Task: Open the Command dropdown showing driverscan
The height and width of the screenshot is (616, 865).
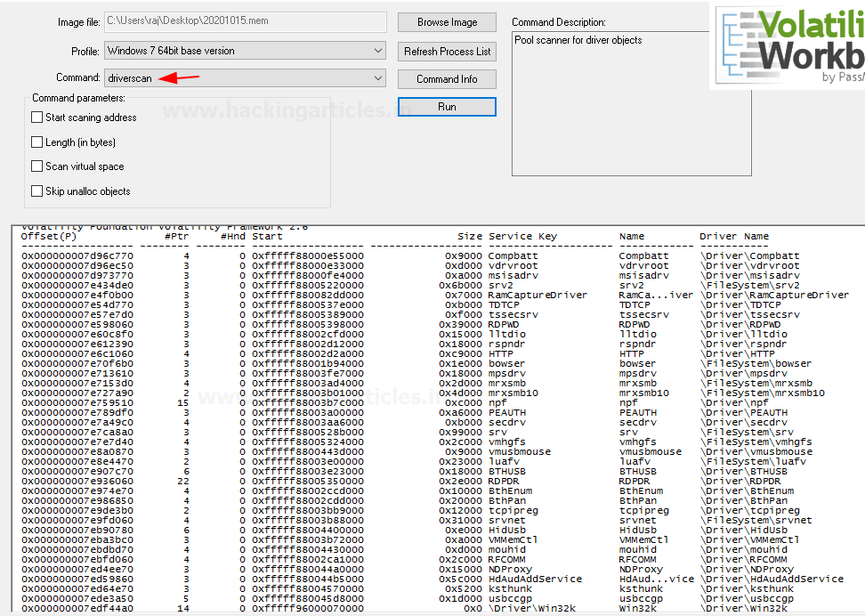Action: pyautogui.click(x=378, y=78)
